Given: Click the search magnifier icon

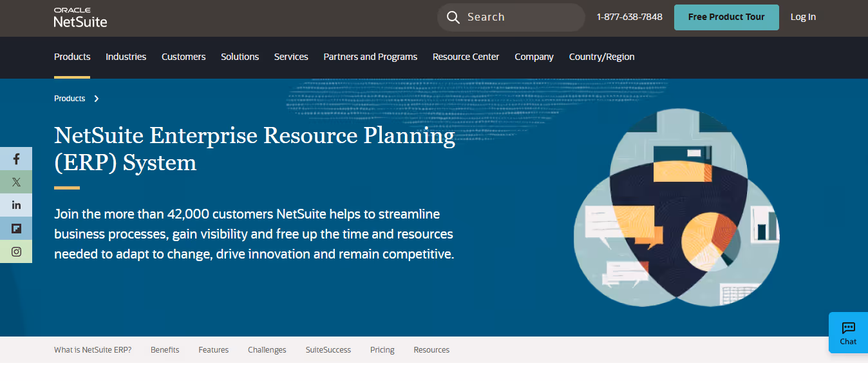Looking at the screenshot, I should pos(453,17).
